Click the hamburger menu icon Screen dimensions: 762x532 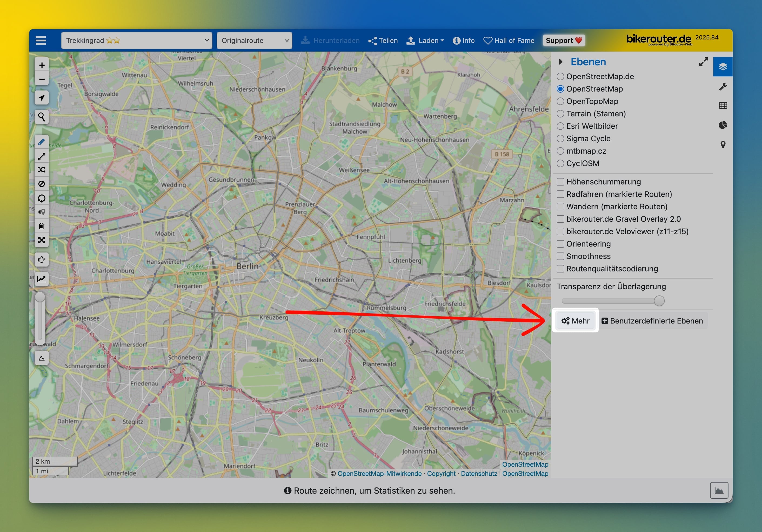[x=41, y=41]
